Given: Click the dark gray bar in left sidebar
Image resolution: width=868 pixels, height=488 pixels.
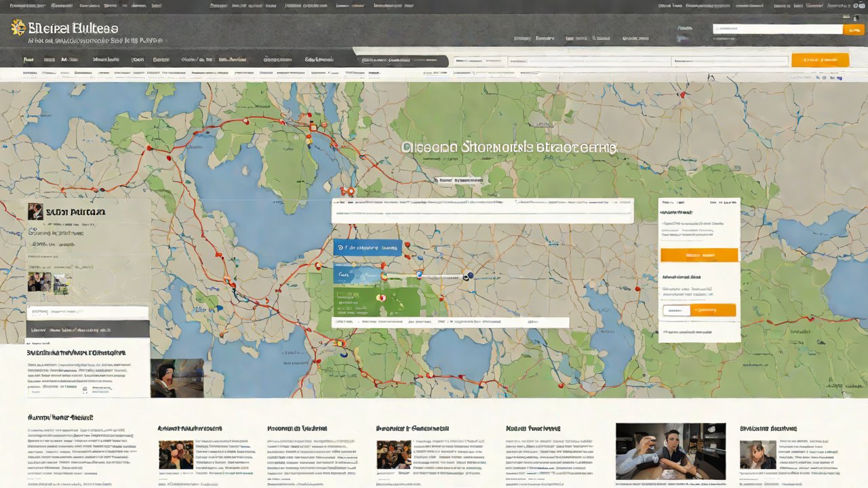Looking at the screenshot, I should 88,330.
